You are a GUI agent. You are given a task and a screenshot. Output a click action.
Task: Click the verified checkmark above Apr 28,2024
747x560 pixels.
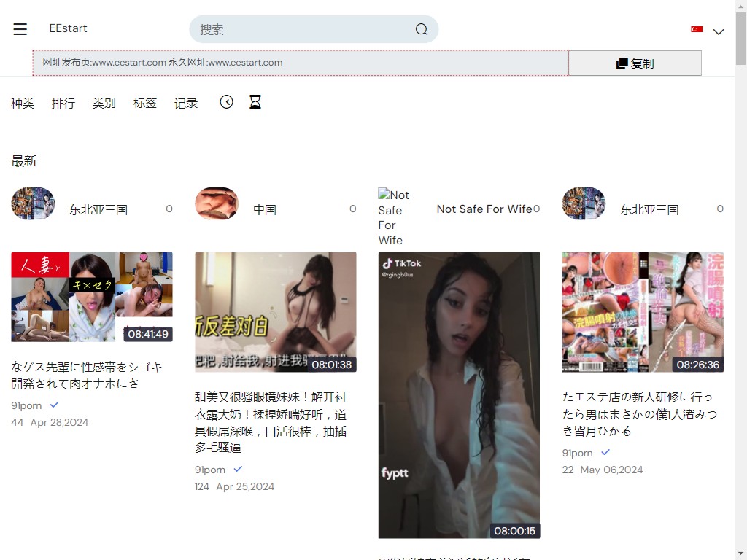(x=54, y=405)
